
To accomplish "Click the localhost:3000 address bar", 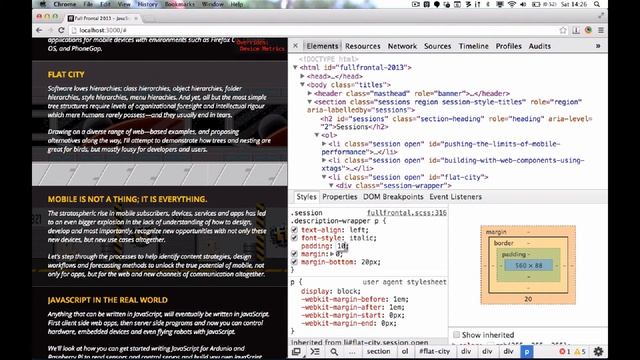I will [314, 30].
